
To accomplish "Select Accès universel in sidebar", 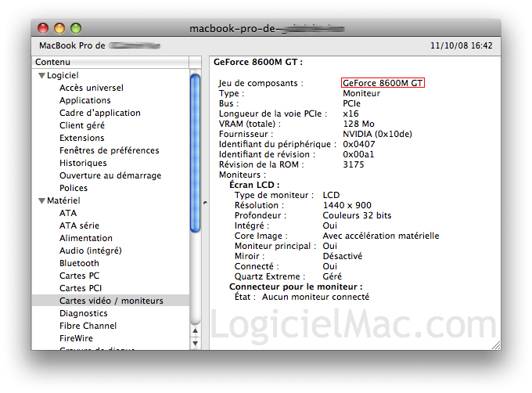I will point(92,88).
